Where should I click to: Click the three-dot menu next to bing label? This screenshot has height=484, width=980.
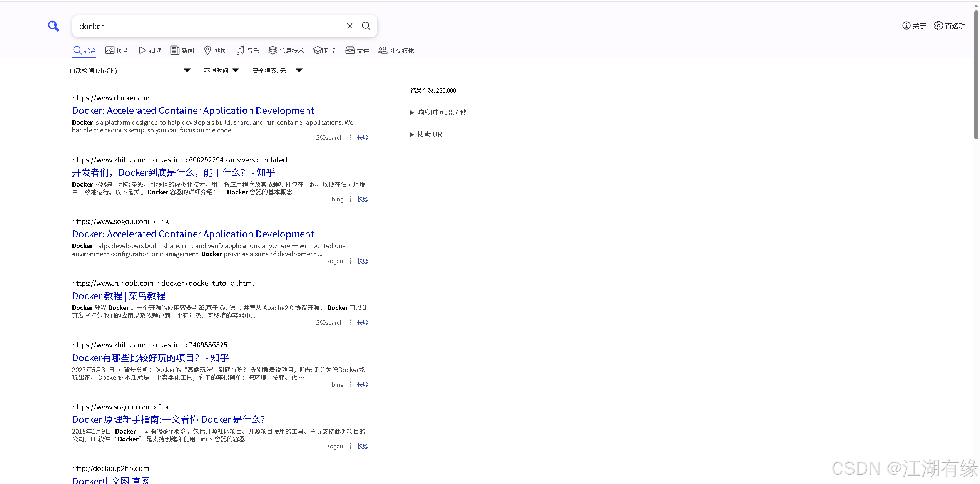350,199
